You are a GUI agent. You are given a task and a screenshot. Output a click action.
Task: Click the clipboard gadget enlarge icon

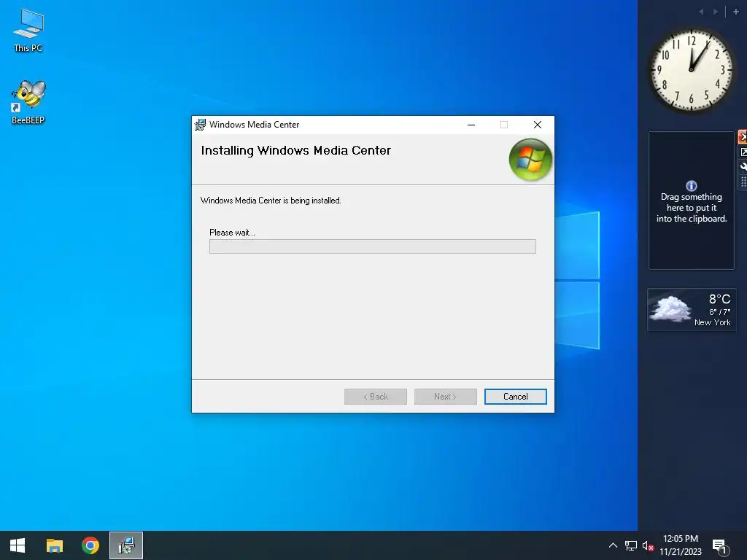click(743, 152)
